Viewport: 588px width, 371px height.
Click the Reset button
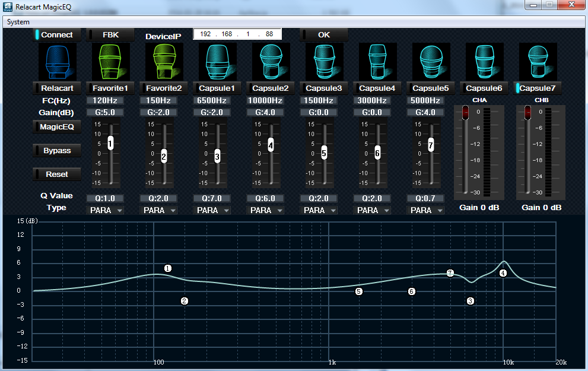click(x=56, y=174)
